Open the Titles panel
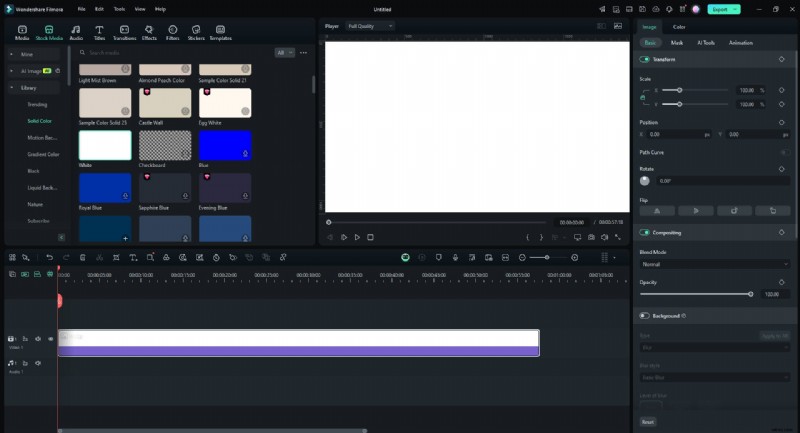Image resolution: width=800 pixels, height=433 pixels. [99, 33]
